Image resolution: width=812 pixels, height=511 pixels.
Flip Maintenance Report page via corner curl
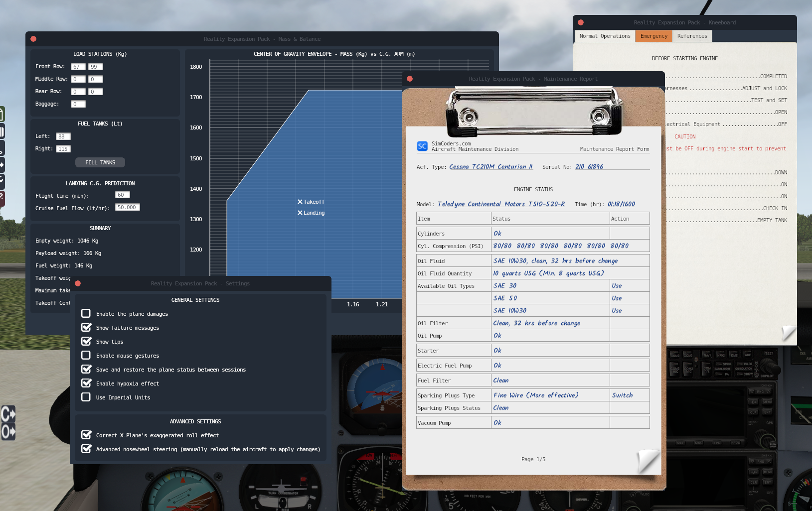pyautogui.click(x=648, y=461)
